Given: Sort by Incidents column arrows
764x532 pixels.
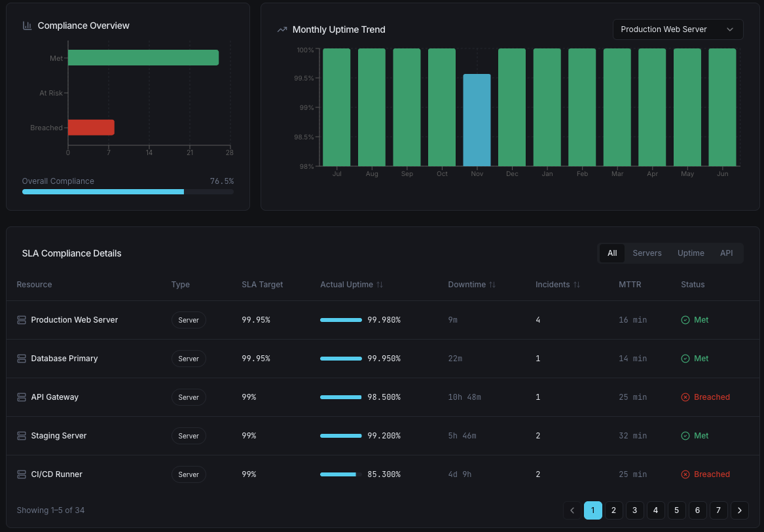Looking at the screenshot, I should pyautogui.click(x=577, y=285).
